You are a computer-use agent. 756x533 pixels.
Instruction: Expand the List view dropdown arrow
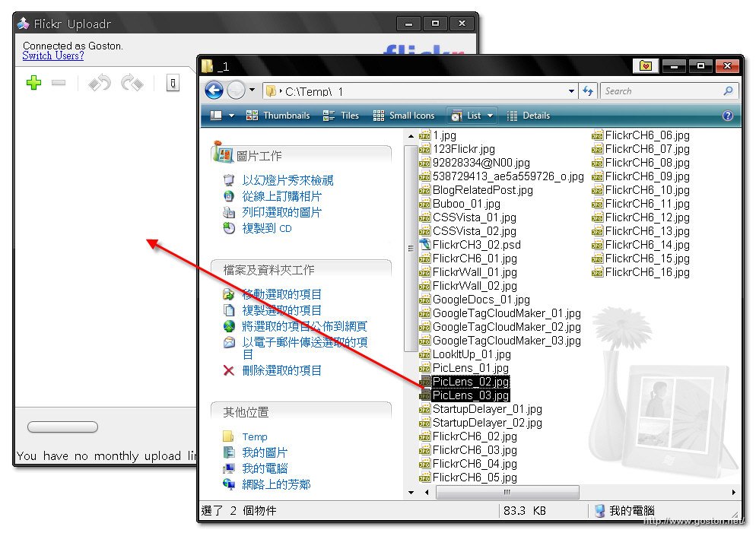click(491, 116)
